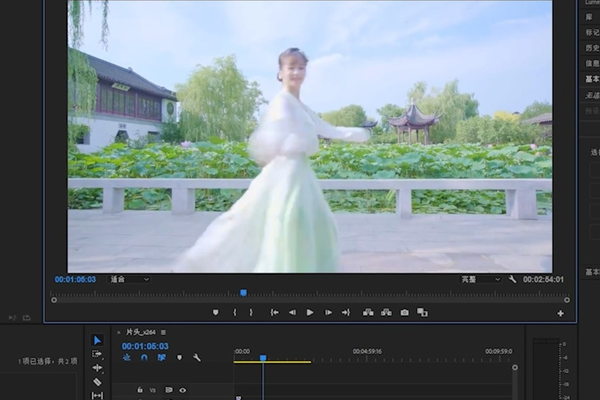Open the 片头_x264 panel menu

[163, 332]
